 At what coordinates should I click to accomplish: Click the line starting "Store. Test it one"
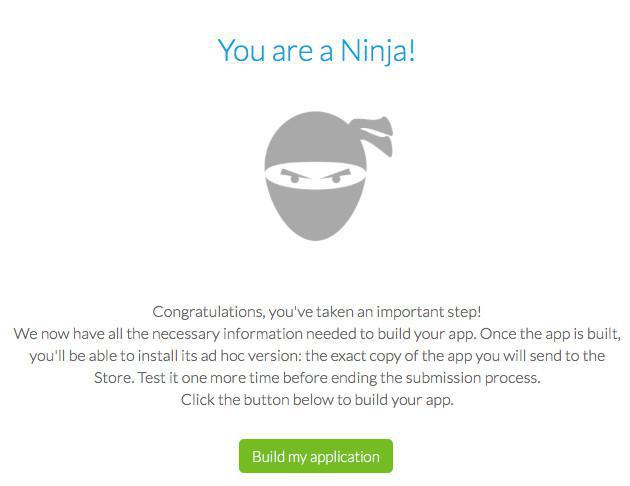click(x=316, y=378)
